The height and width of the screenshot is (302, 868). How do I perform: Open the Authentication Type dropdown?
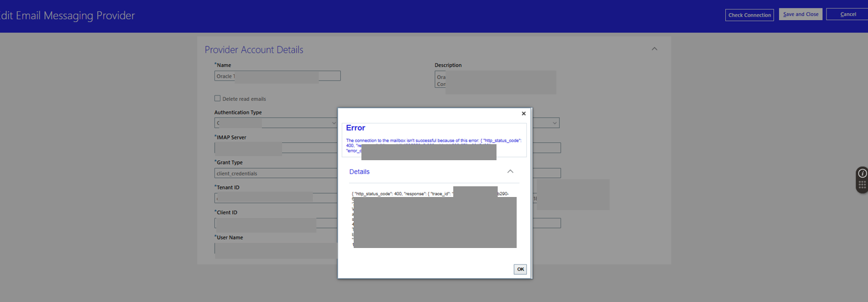tap(276, 123)
